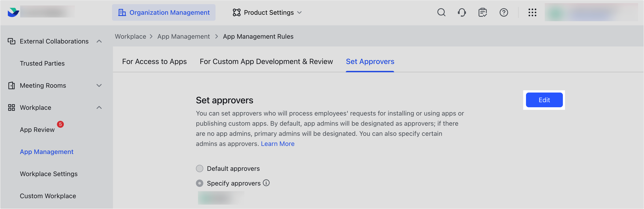Click the search icon in the top bar
This screenshot has height=209, width=644.
pos(441,12)
